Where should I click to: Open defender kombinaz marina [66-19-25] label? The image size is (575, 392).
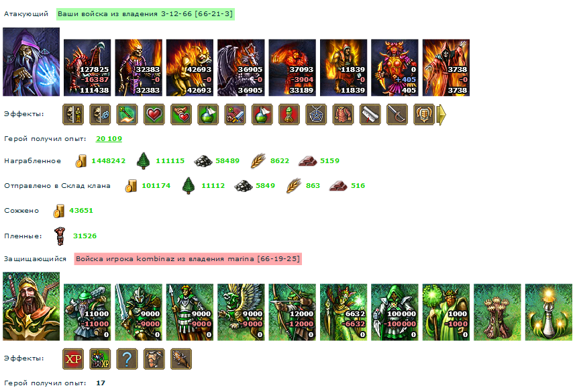tap(188, 259)
